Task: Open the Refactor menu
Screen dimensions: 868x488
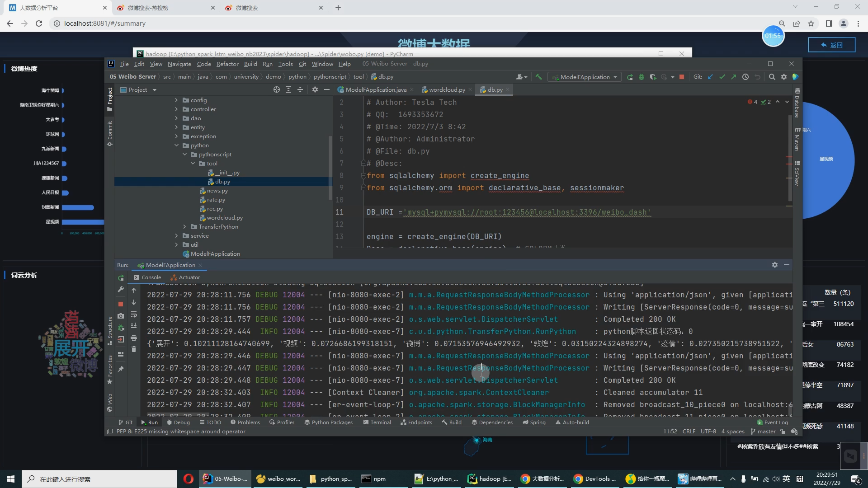Action: tap(227, 64)
